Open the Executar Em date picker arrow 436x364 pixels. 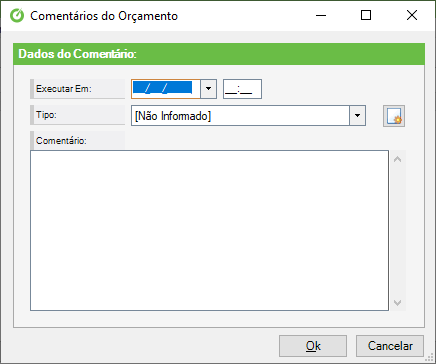[208, 89]
